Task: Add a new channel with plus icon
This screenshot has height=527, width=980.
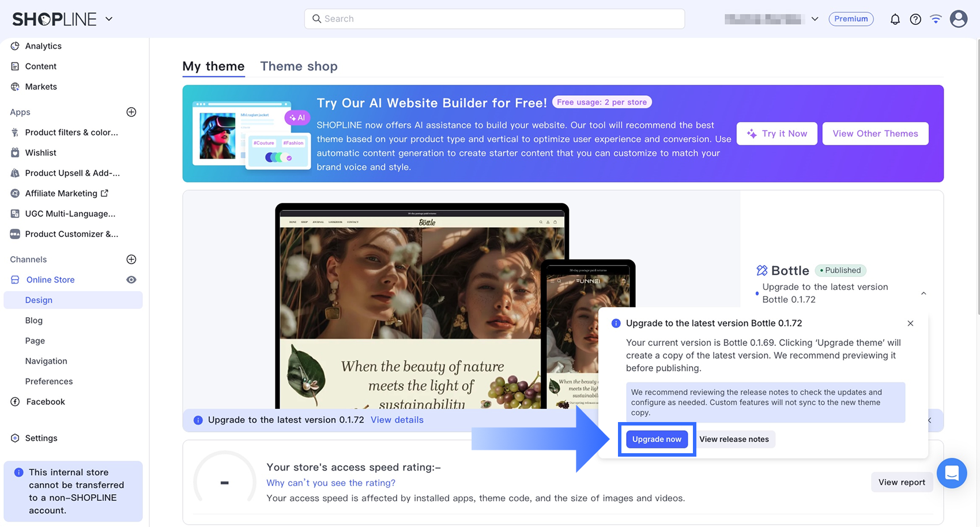Action: (131, 259)
